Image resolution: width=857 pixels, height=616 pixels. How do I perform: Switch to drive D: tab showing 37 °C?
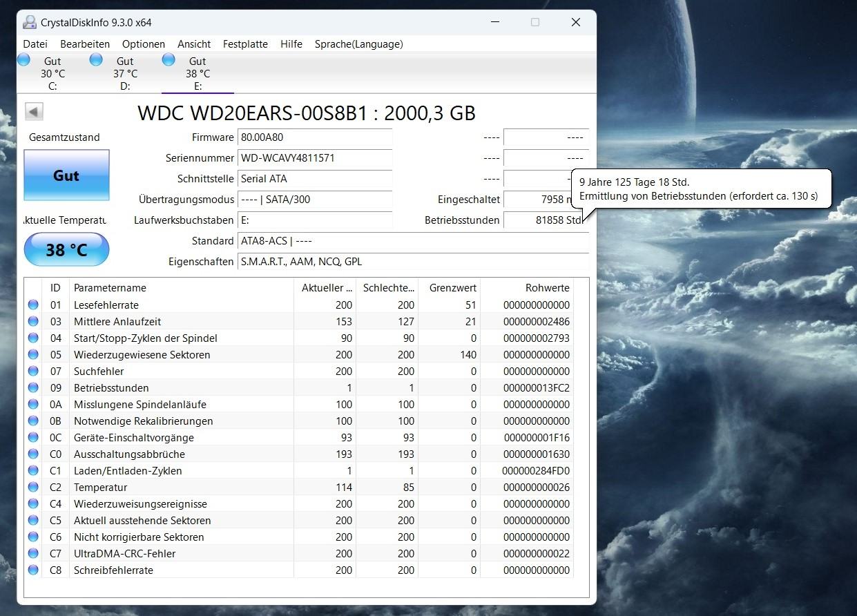pos(125,73)
